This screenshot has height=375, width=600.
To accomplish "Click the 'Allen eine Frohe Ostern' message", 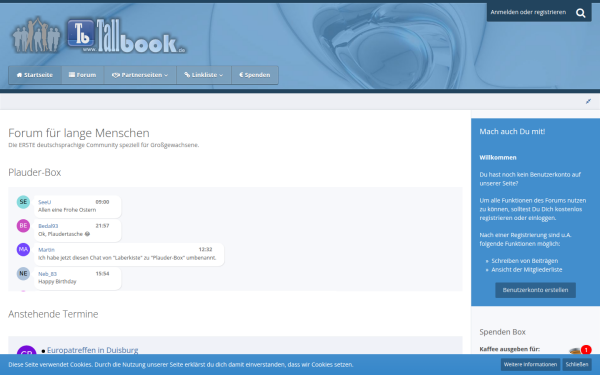I will tap(67, 210).
